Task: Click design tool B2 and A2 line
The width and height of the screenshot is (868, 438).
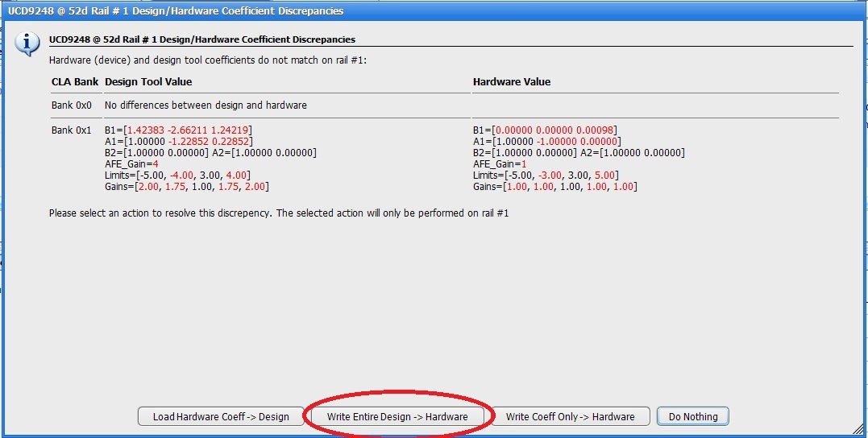Action: pos(210,153)
